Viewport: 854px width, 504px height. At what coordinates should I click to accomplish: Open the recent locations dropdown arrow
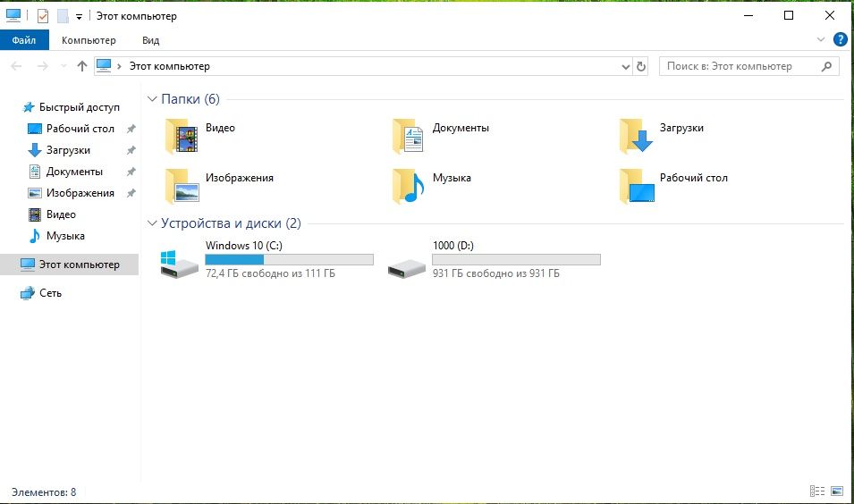tap(63, 66)
